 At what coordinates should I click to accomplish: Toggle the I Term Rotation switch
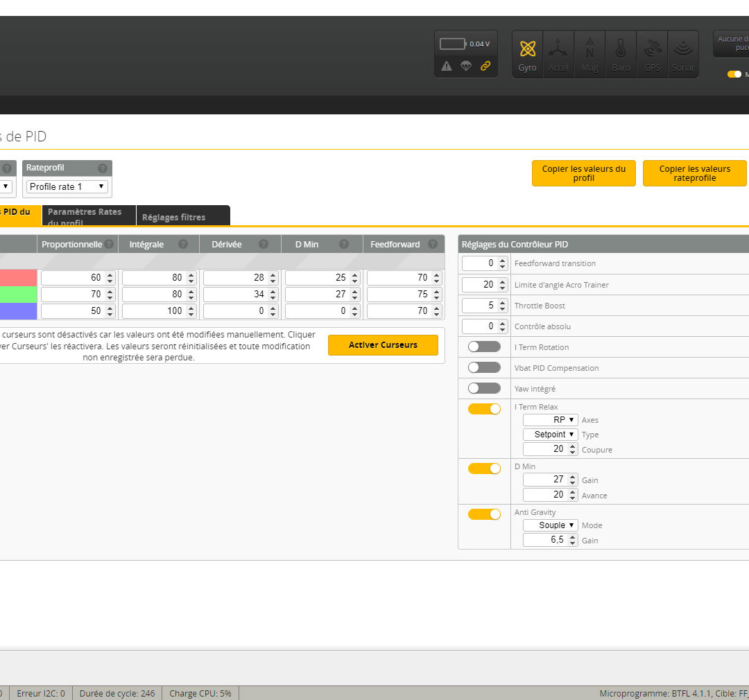point(484,347)
